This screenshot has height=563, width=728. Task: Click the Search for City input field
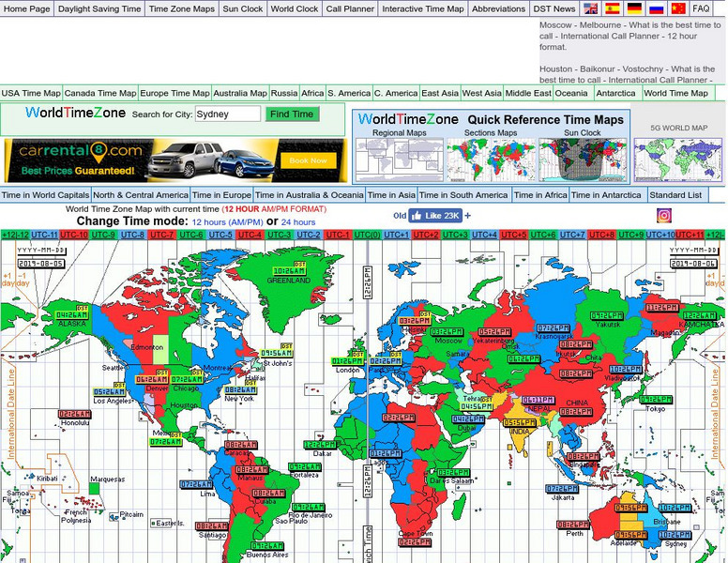click(227, 114)
